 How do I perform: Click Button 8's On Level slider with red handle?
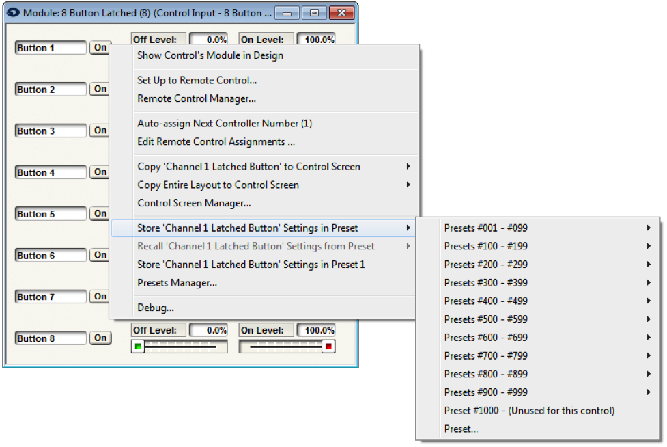pyautogui.click(x=287, y=346)
